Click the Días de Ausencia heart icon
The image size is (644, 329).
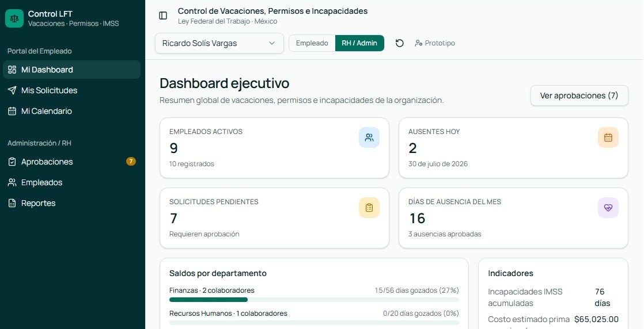point(608,208)
